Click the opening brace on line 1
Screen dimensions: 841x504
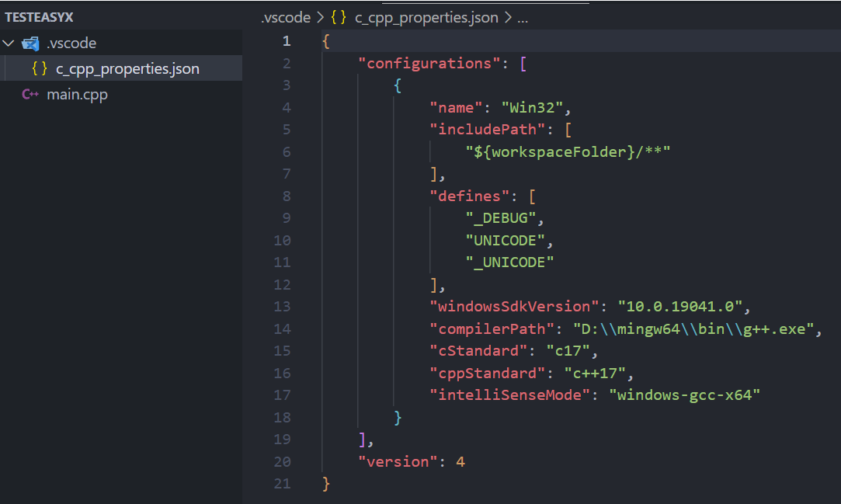click(326, 41)
